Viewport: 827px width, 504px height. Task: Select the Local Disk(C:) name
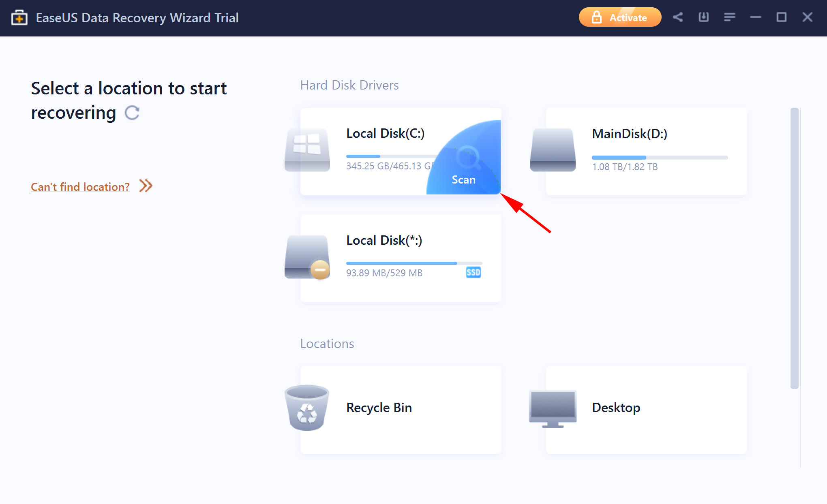(385, 133)
